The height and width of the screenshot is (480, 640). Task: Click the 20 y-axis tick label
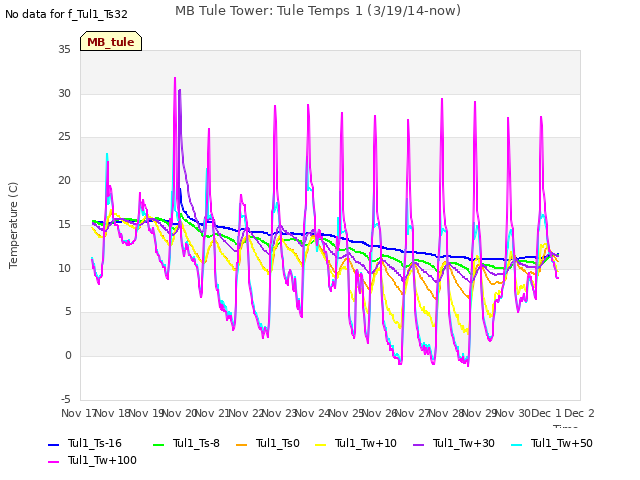tap(64, 180)
